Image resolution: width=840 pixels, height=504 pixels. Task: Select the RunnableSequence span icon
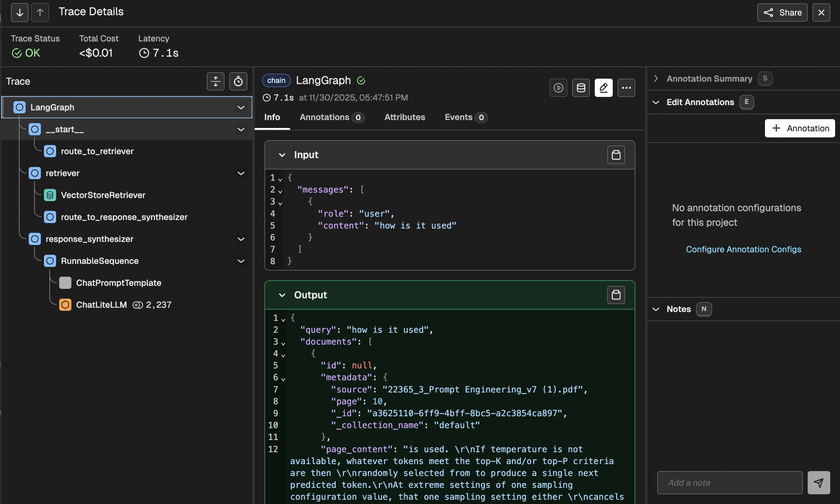50,261
